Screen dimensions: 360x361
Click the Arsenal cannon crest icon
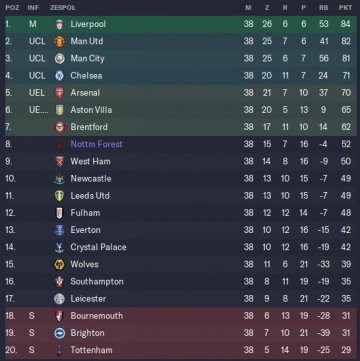59,93
